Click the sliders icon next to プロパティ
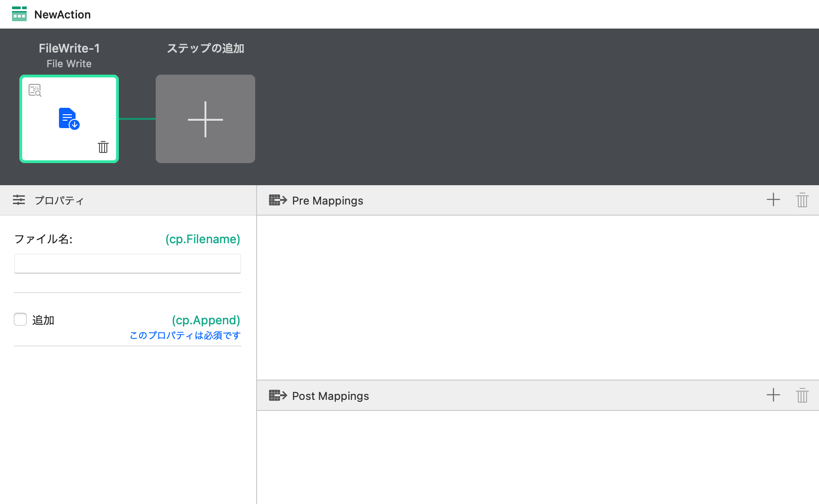 tap(19, 200)
